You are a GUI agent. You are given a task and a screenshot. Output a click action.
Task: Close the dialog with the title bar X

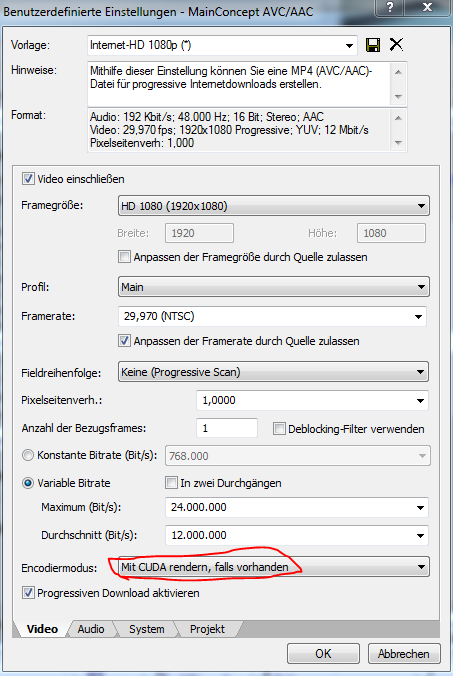pos(427,7)
